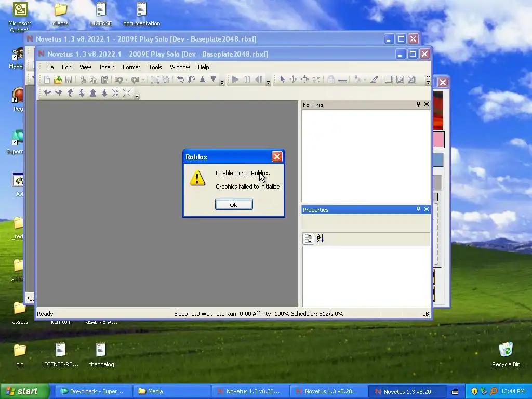This screenshot has height=399, width=532.
Task: Click the Zoom Out down-arrow icon
Action: pyautogui.click(x=104, y=93)
